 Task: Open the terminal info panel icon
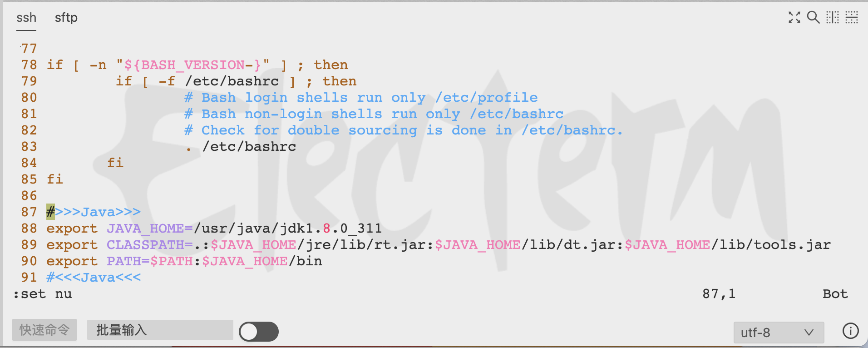[x=850, y=331]
